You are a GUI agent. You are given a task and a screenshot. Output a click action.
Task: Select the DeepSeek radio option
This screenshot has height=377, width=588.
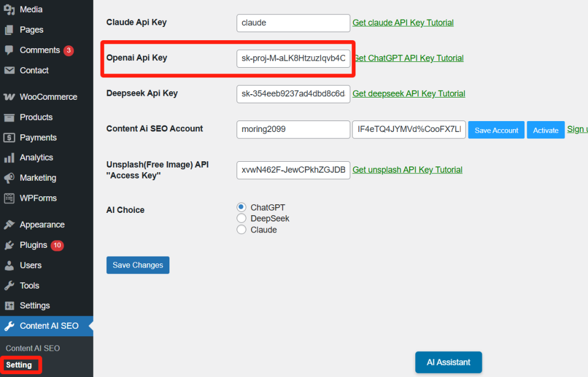click(242, 218)
